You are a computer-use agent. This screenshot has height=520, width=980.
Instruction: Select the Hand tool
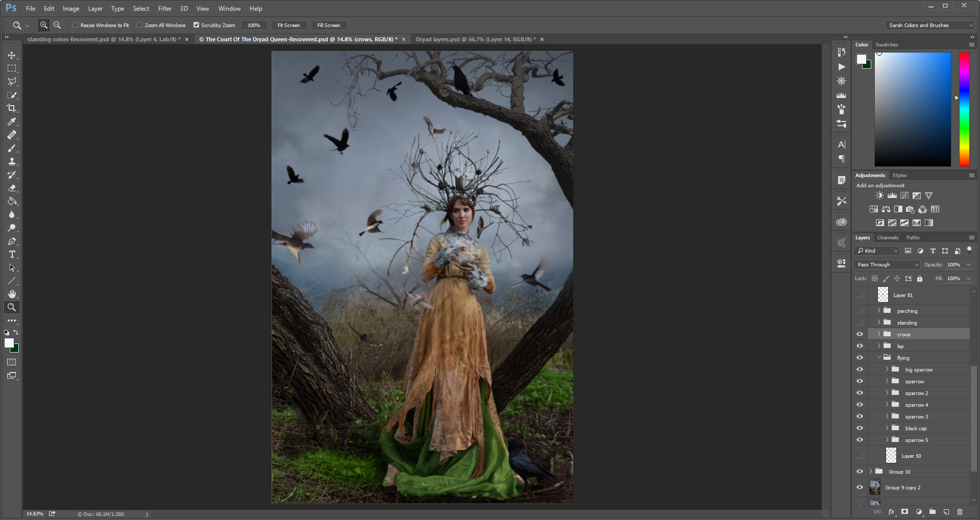click(x=11, y=293)
